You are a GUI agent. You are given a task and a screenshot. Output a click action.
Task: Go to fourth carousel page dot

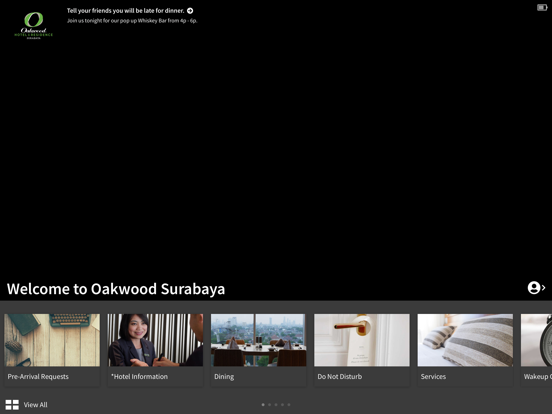point(282,405)
